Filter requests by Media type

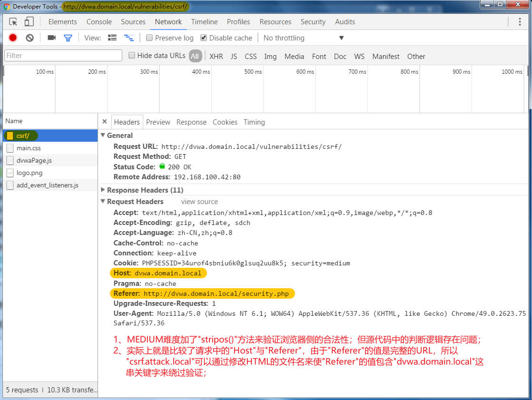pyautogui.click(x=294, y=56)
